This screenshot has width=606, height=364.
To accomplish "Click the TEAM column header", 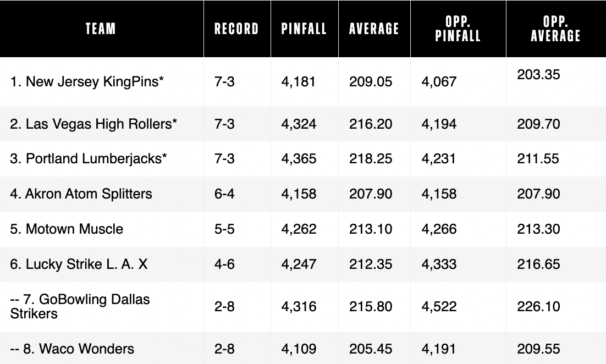I will click(101, 29).
